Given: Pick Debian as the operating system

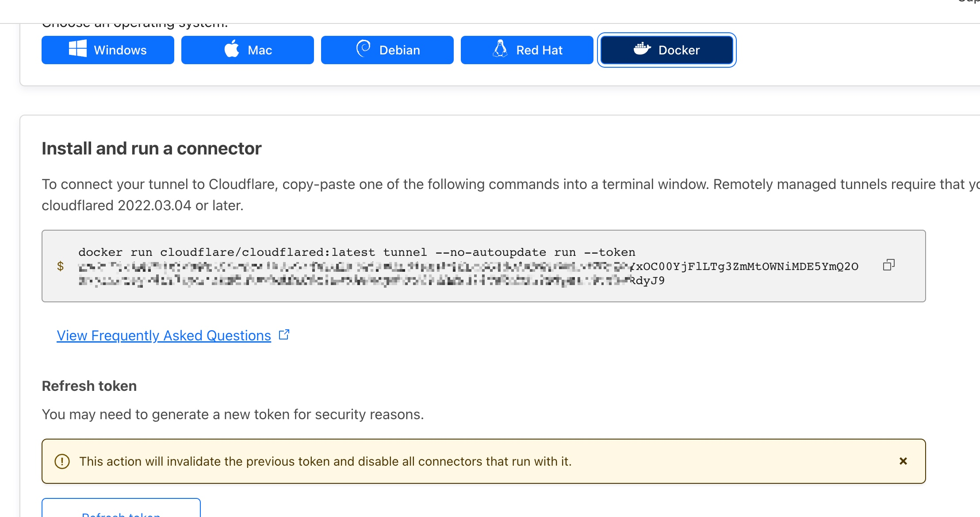Looking at the screenshot, I should click(x=387, y=50).
